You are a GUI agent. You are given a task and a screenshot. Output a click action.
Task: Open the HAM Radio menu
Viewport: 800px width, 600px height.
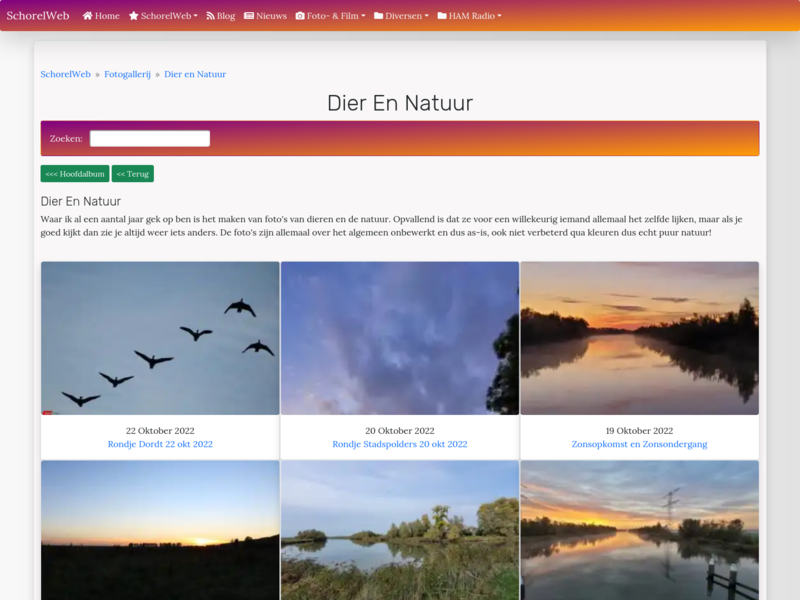469,16
